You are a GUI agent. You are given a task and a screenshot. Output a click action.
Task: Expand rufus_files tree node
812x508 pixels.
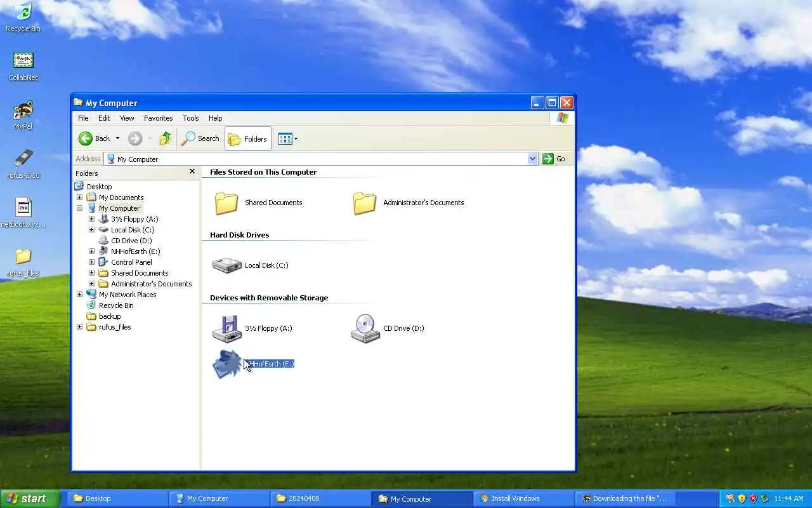pyautogui.click(x=79, y=327)
